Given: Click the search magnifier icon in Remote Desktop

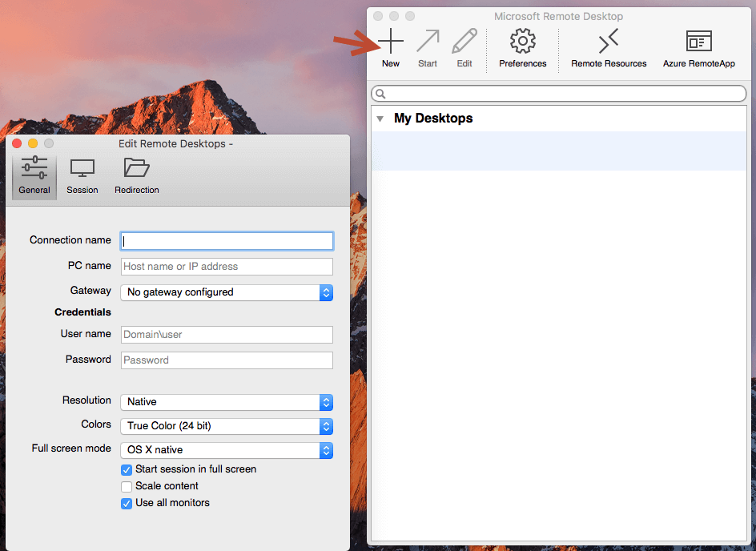Looking at the screenshot, I should (x=380, y=94).
